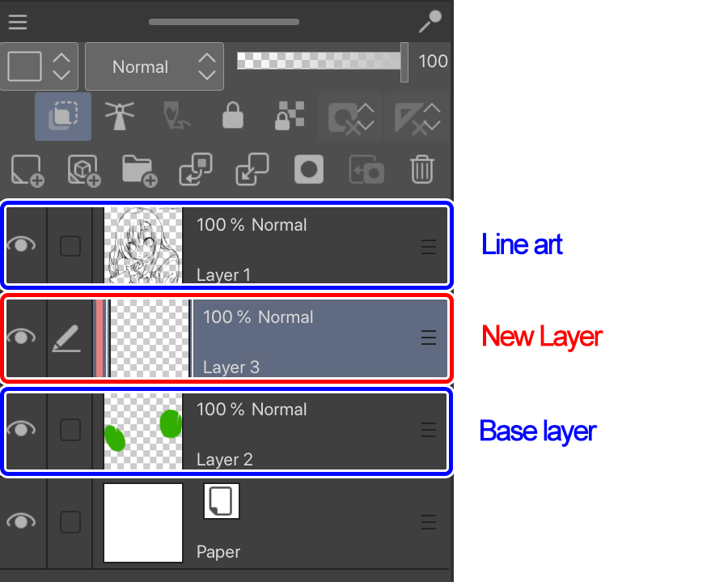Click the Layer 2 thumbnail
This screenshot has height=582, width=728.
click(x=143, y=431)
